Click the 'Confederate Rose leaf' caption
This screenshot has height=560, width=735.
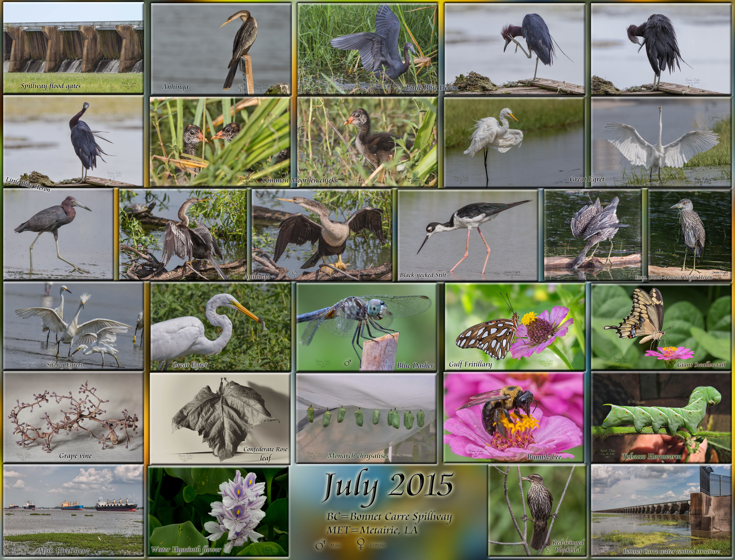pyautogui.click(x=265, y=453)
